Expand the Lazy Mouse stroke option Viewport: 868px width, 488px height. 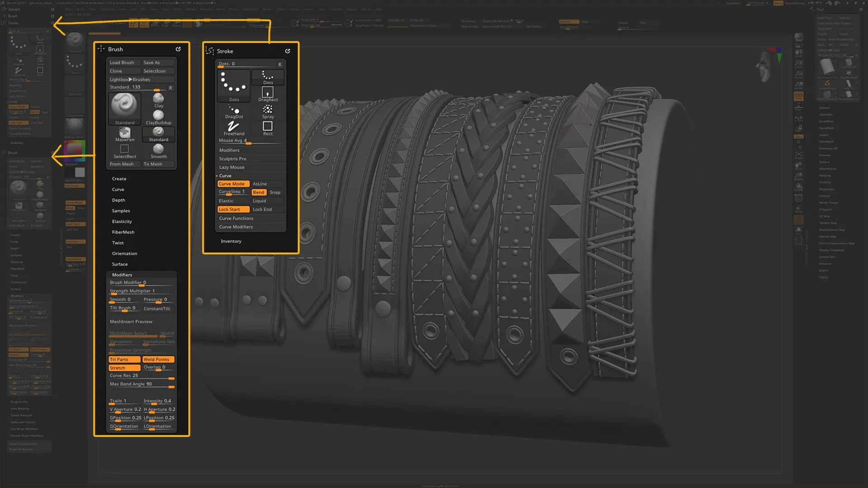pos(232,167)
